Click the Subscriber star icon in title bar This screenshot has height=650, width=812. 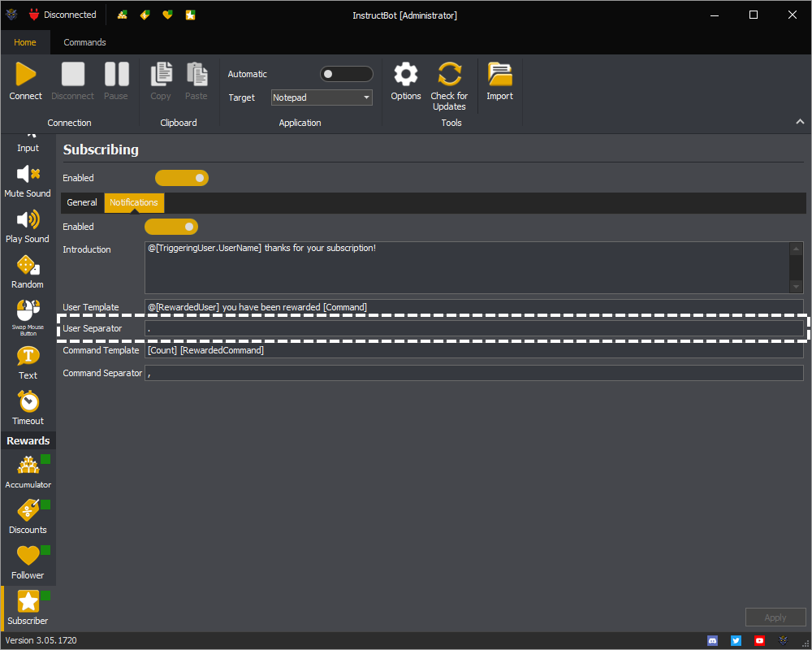[x=190, y=15]
